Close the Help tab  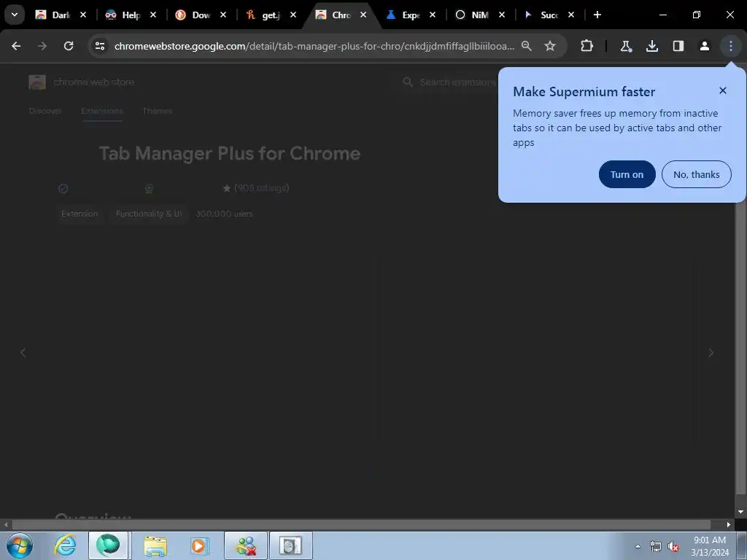(153, 15)
